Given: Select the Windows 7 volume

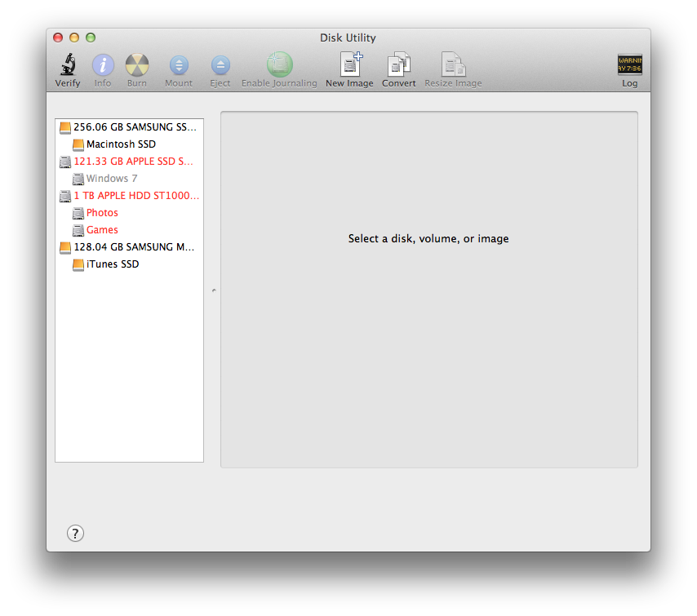Looking at the screenshot, I should click(x=129, y=179).
